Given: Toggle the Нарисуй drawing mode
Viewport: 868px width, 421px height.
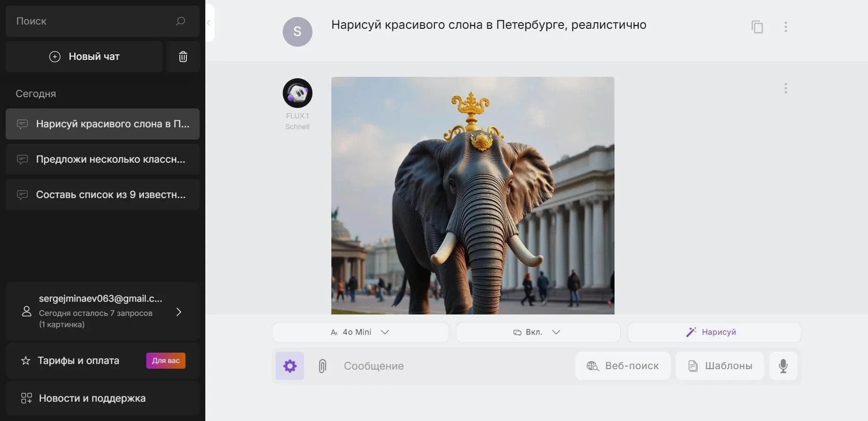Looking at the screenshot, I should [714, 332].
